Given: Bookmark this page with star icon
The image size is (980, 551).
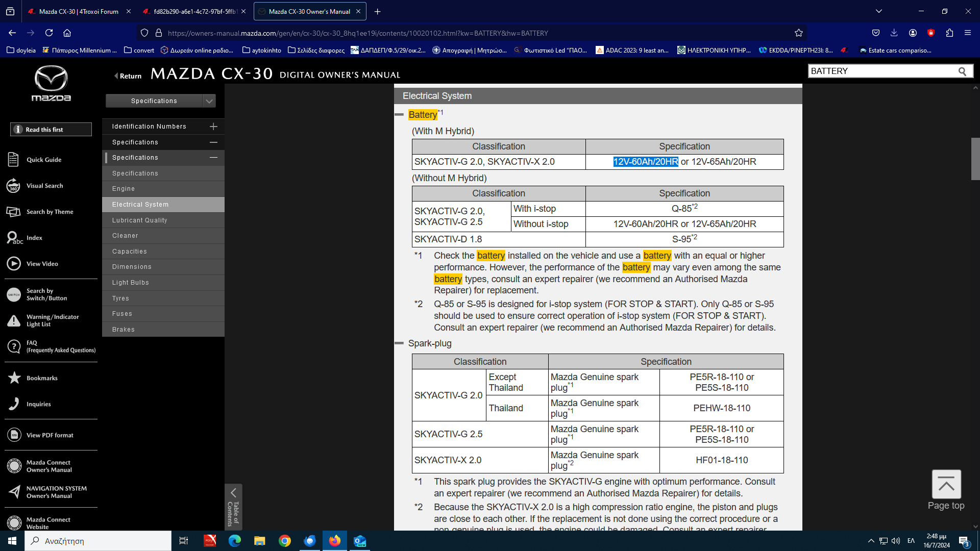Looking at the screenshot, I should 799,33.
